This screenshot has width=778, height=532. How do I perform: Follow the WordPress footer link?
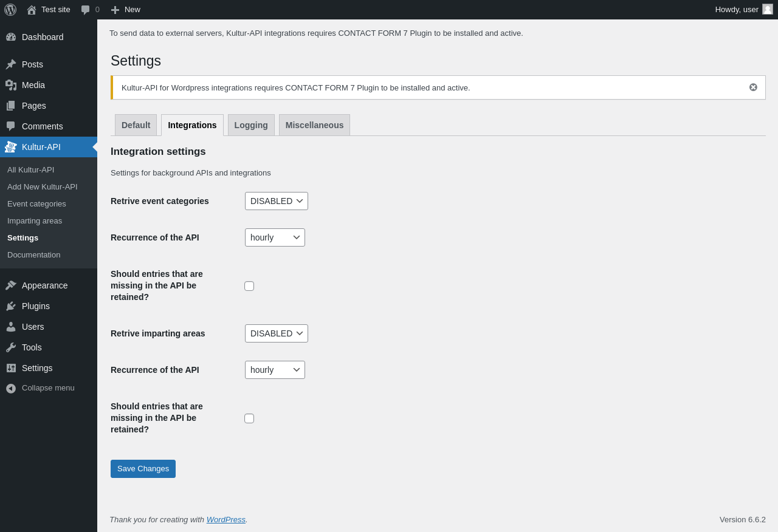(226, 519)
